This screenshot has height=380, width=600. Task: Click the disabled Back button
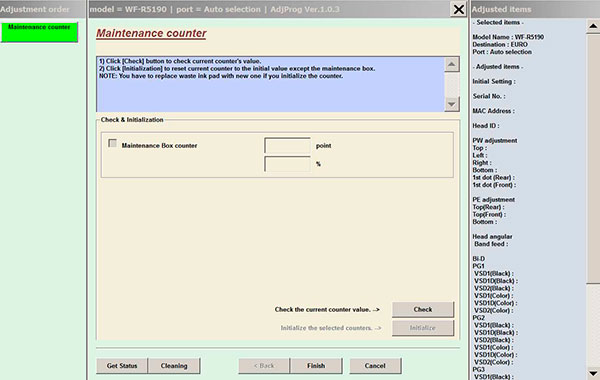(264, 365)
